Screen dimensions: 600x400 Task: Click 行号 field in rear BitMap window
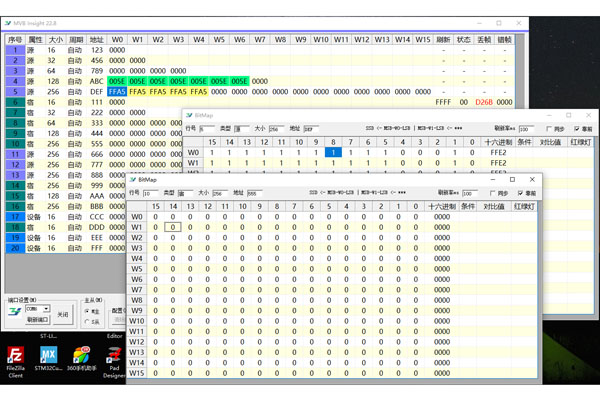[207, 129]
